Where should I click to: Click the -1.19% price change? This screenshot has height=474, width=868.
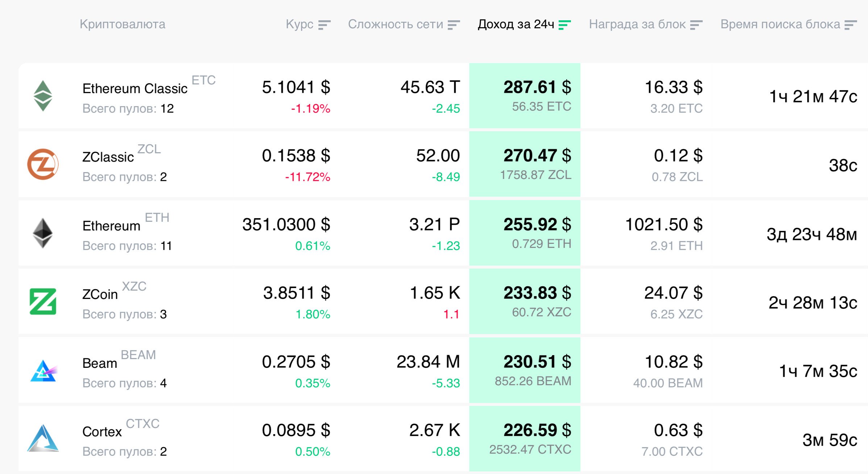point(311,109)
